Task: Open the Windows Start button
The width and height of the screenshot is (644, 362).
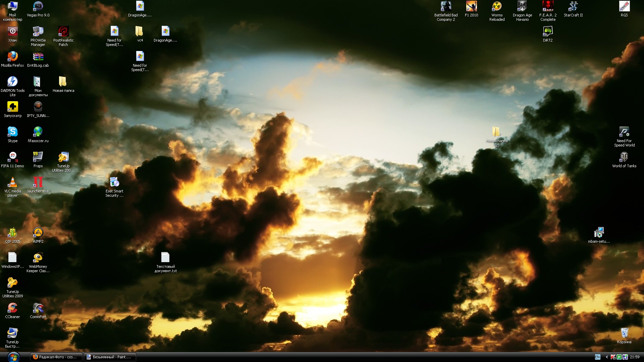Action: coord(13,357)
